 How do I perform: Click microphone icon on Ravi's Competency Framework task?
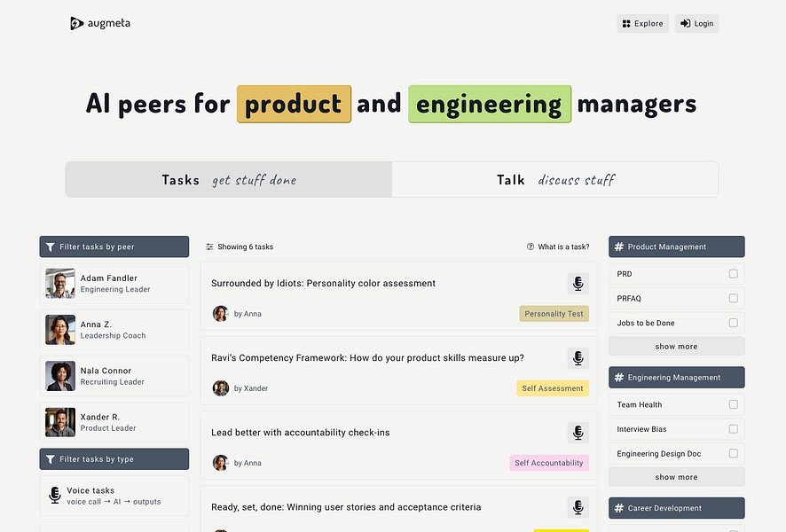pos(578,358)
